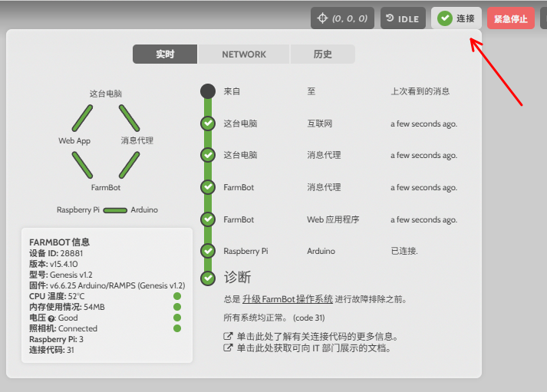Click the Raspberry Pi: 3 text
Viewport: 547px width, 392px height.
[56, 339]
